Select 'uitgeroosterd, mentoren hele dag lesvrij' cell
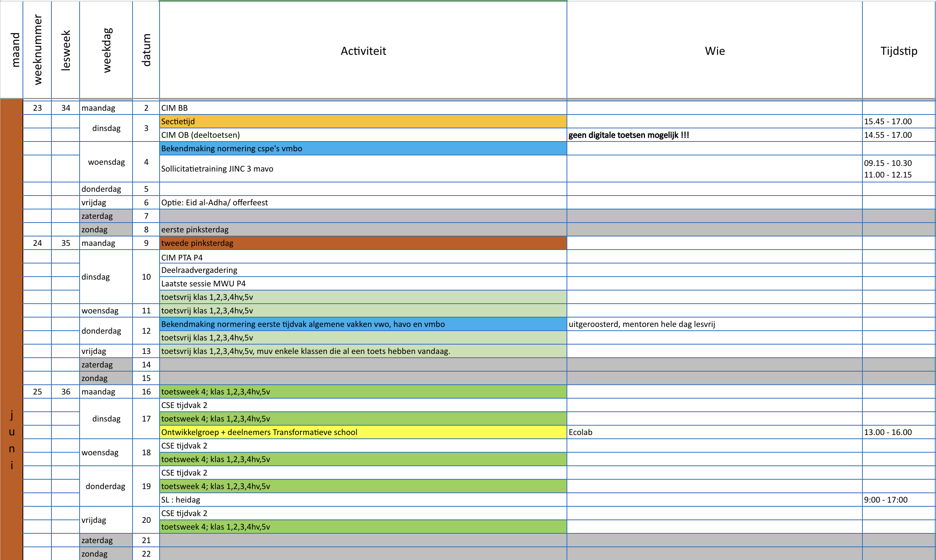 (x=714, y=325)
